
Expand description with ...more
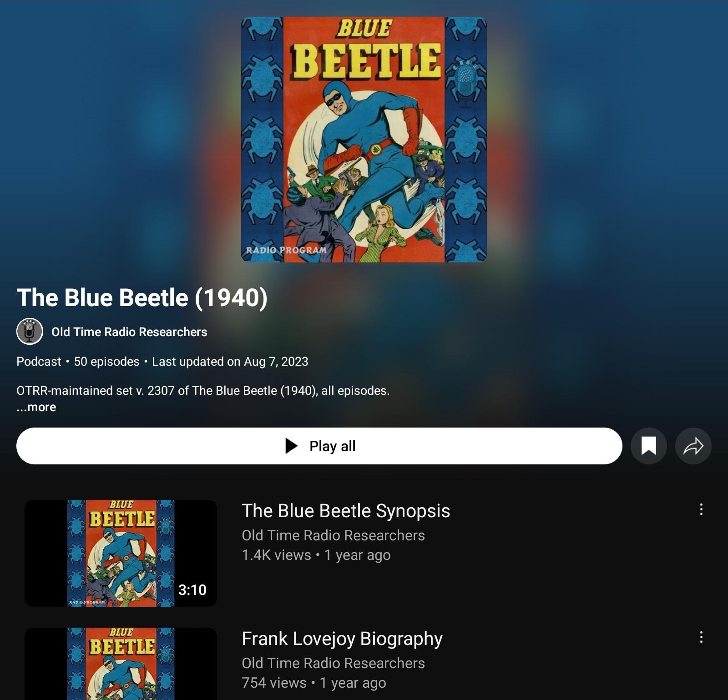pyautogui.click(x=36, y=407)
